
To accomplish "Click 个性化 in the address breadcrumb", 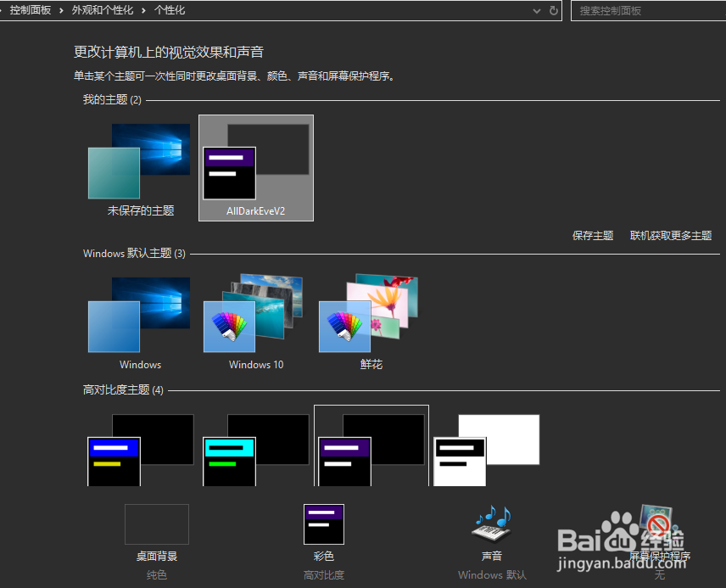I will click(x=170, y=10).
